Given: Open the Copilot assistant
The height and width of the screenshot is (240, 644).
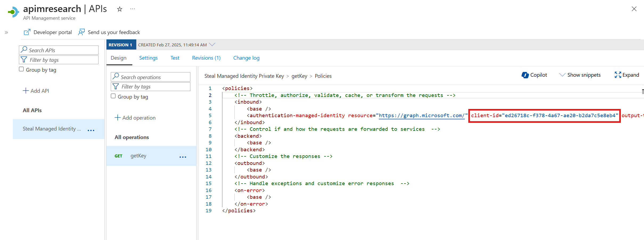Looking at the screenshot, I should coord(534,75).
